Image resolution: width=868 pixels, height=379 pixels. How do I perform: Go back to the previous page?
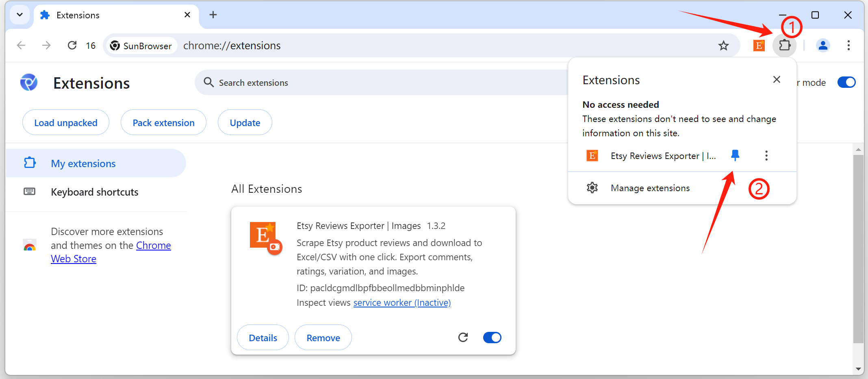tap(21, 45)
